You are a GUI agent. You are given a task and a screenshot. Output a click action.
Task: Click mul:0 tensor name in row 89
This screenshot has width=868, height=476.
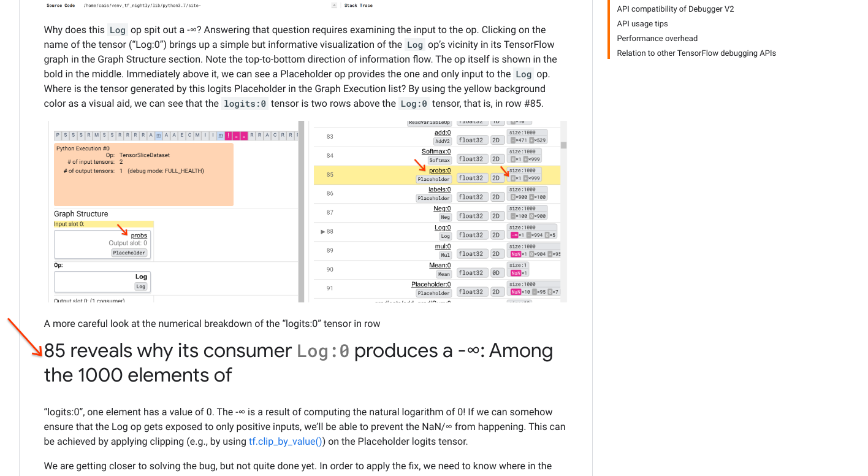point(443,247)
